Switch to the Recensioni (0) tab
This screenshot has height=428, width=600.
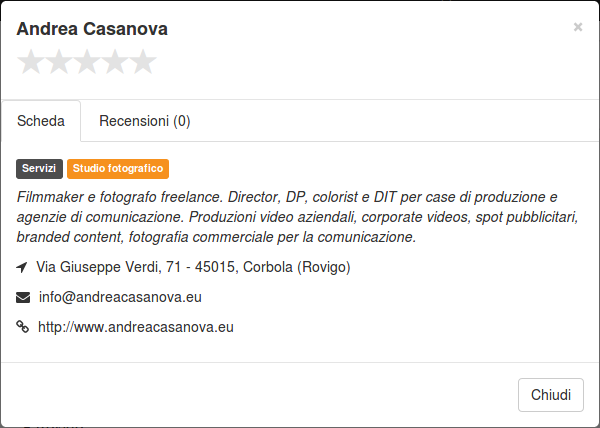(145, 121)
